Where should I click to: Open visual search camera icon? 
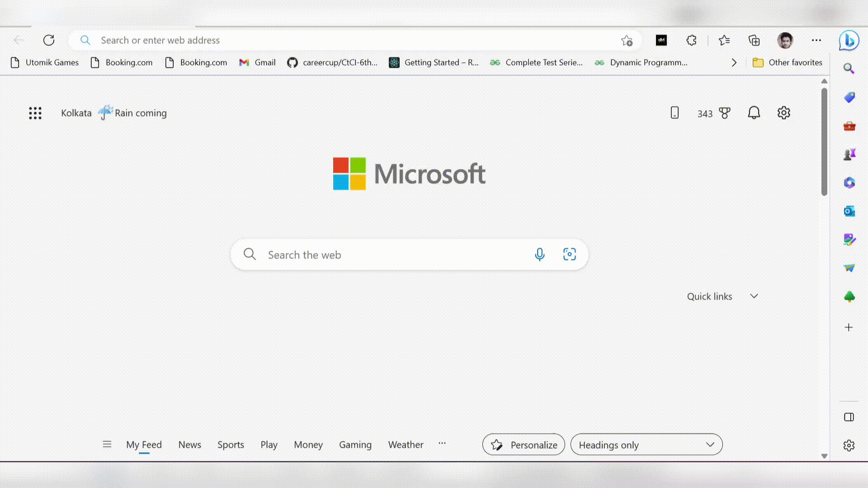tap(569, 254)
